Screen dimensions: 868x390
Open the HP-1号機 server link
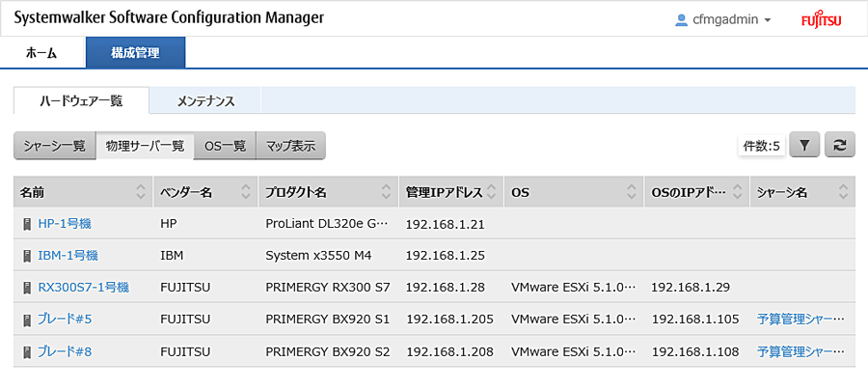tap(65, 224)
